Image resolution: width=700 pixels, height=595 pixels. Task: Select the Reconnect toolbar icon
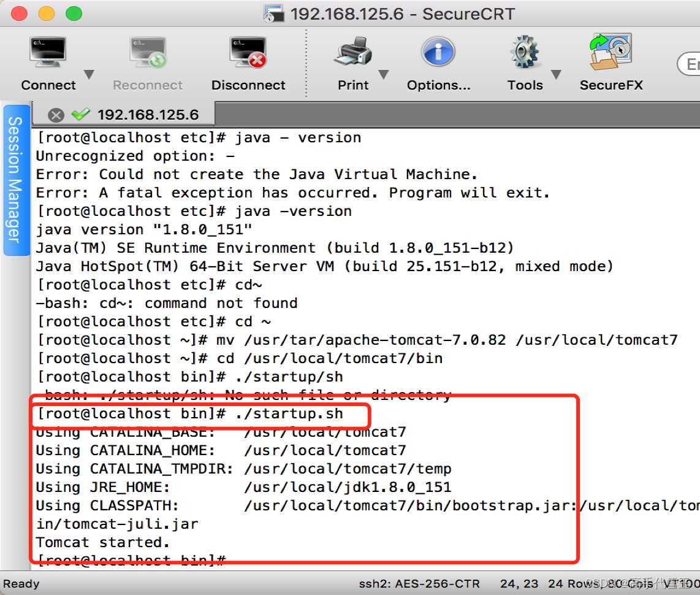tap(147, 61)
